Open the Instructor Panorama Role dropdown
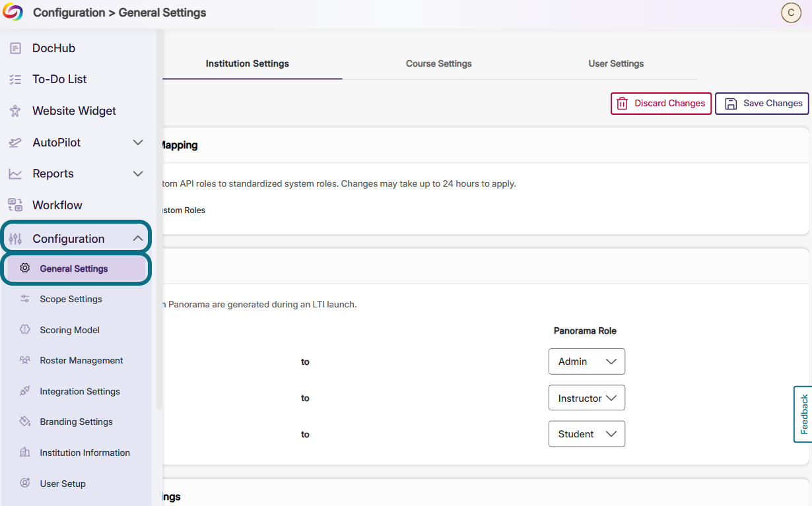The height and width of the screenshot is (506, 812). (x=587, y=398)
